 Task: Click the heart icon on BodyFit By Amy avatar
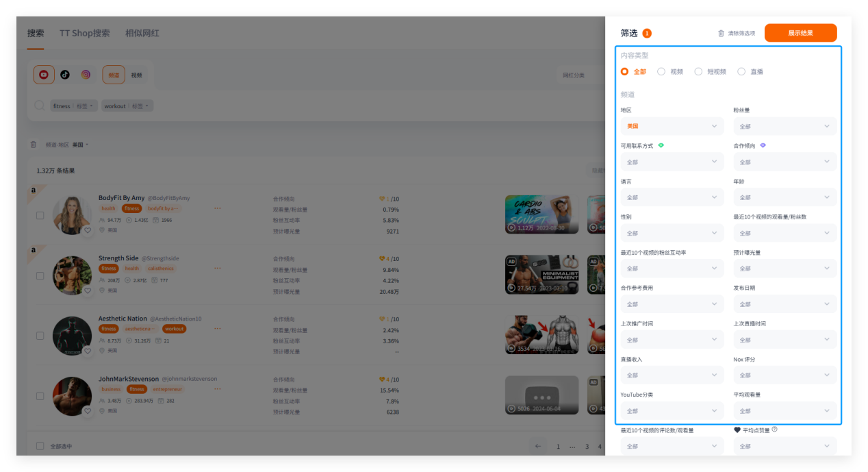pyautogui.click(x=88, y=230)
